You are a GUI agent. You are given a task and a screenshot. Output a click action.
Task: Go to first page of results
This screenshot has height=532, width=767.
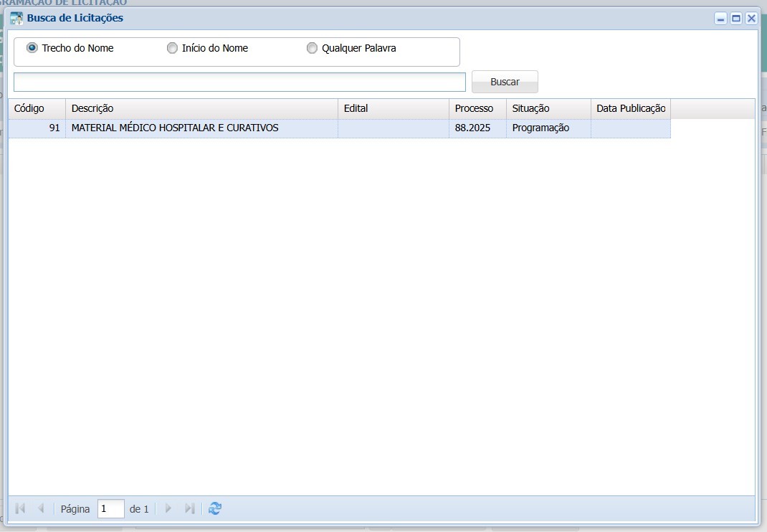(x=20, y=508)
